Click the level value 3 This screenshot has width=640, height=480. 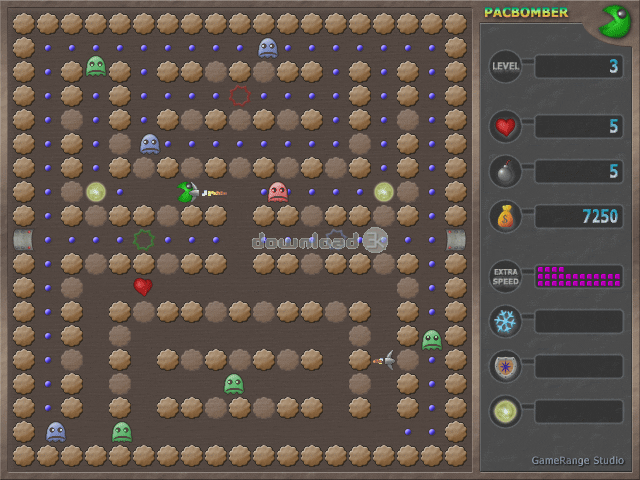[613, 67]
